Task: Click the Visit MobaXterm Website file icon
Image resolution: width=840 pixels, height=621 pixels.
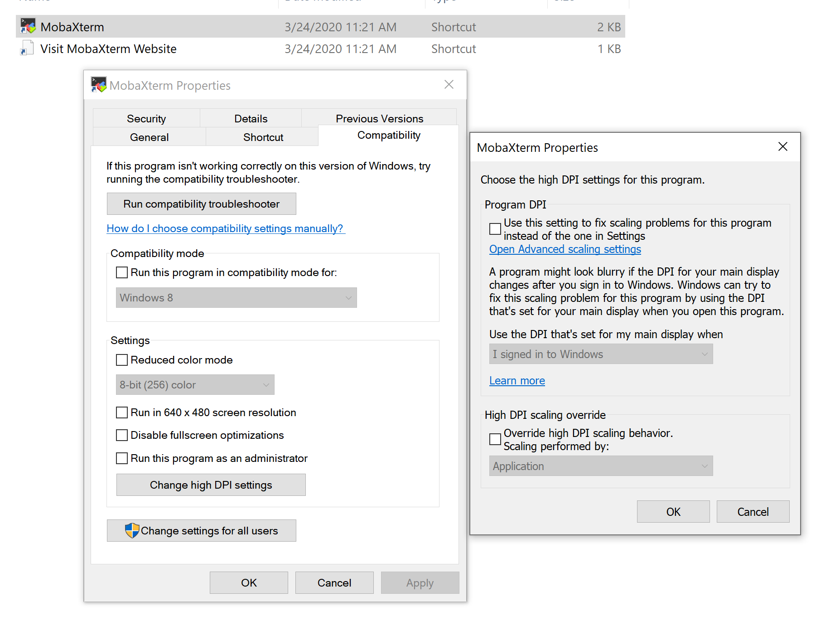Action: coord(26,48)
